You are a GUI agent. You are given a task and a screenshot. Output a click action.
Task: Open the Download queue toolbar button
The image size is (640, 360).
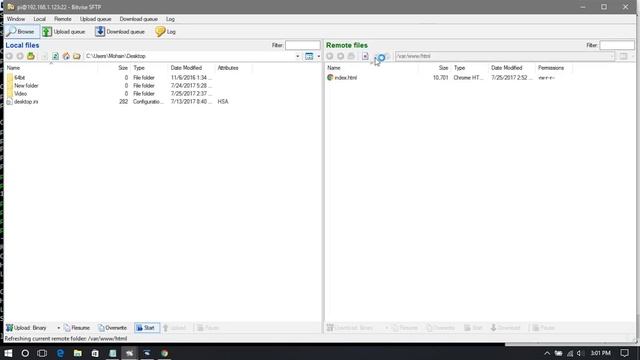coord(120,31)
